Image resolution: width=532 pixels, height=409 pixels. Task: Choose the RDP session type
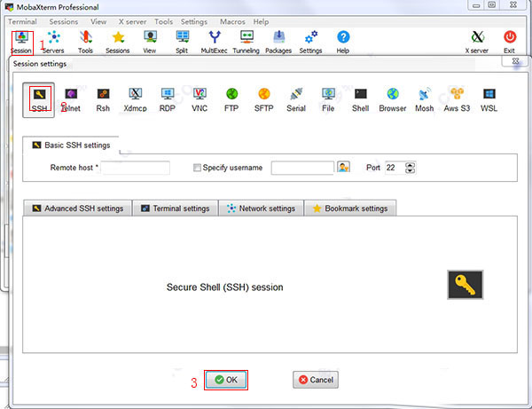tap(167, 98)
